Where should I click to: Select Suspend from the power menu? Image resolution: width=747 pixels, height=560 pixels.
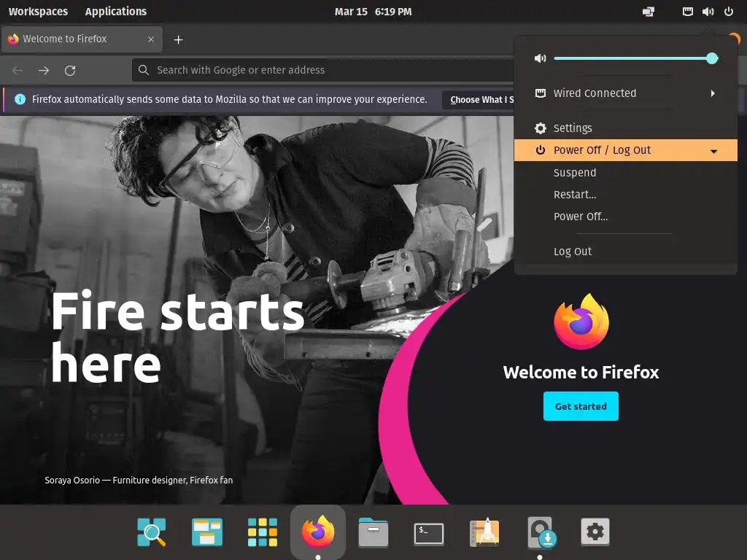coord(625,172)
